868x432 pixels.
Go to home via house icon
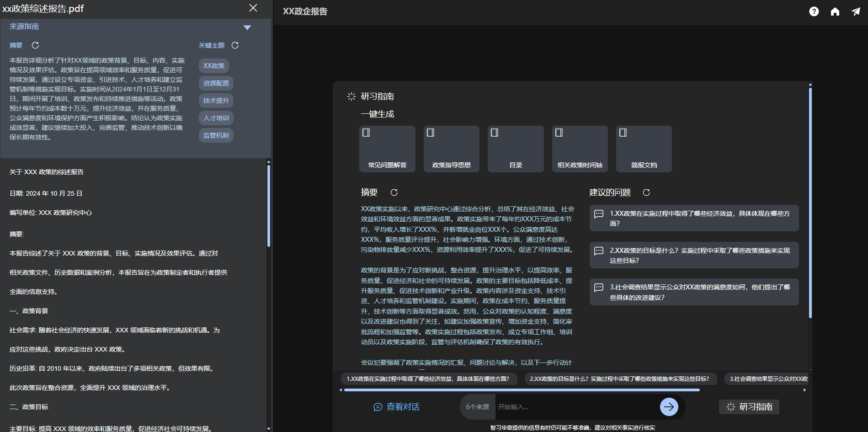click(x=835, y=11)
